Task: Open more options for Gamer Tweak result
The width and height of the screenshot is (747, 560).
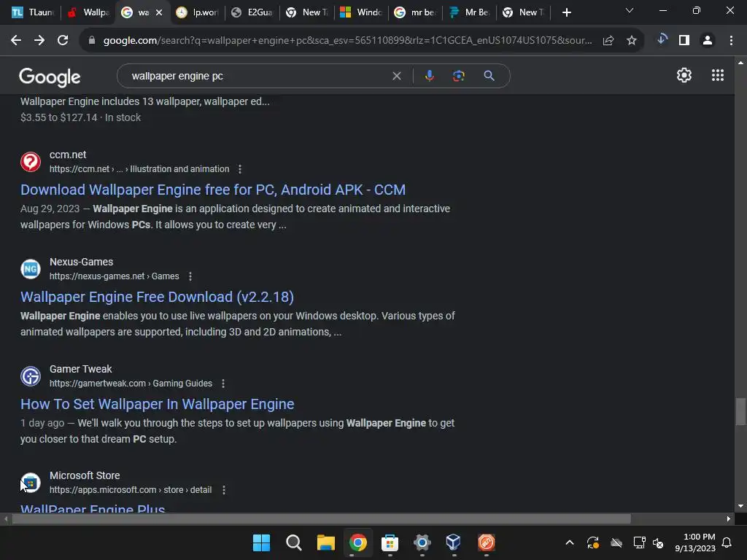Action: pyautogui.click(x=223, y=384)
